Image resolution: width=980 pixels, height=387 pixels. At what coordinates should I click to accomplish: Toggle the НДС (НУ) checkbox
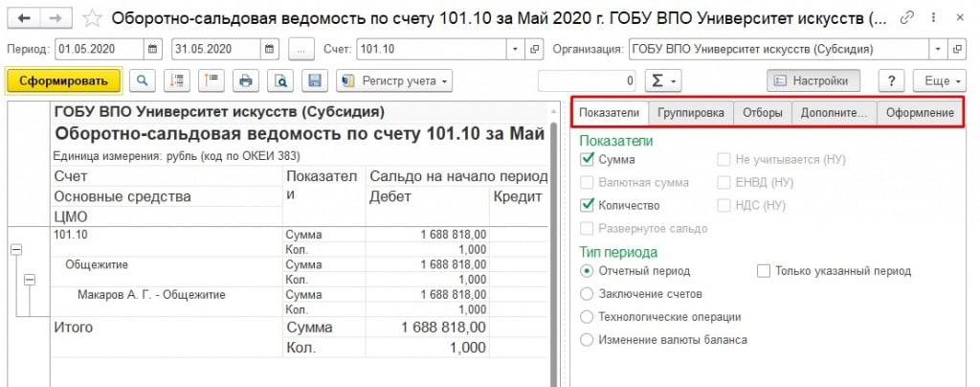point(724,205)
